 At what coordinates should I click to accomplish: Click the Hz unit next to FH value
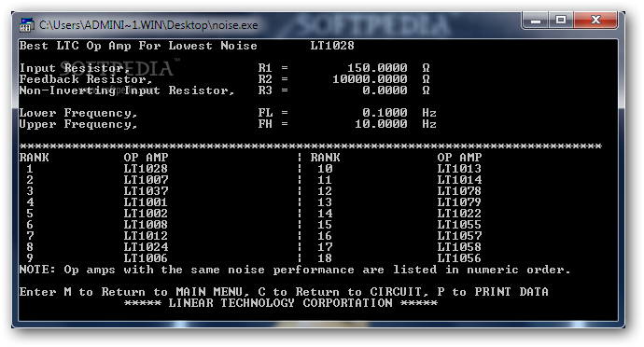pos(429,124)
